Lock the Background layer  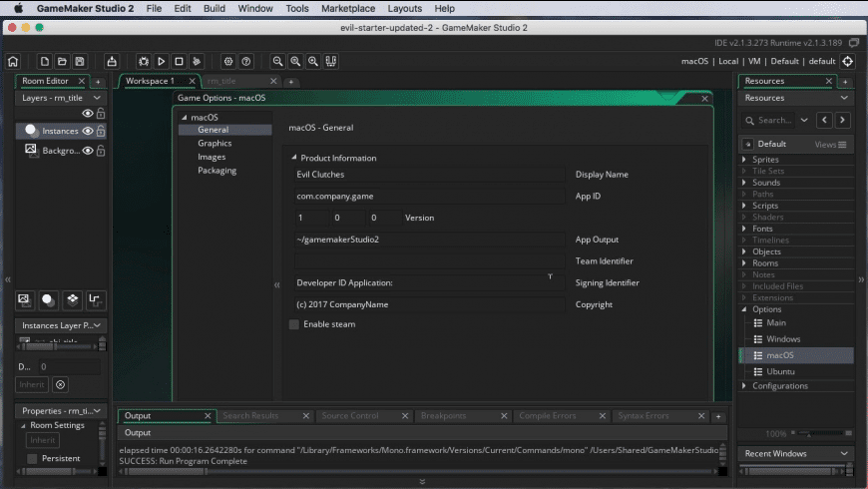(101, 151)
